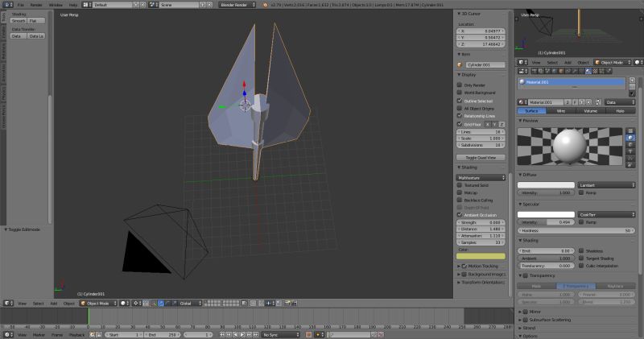Adjust the Hardness slider
Viewport: 644px width, 339px height.
click(x=576, y=230)
